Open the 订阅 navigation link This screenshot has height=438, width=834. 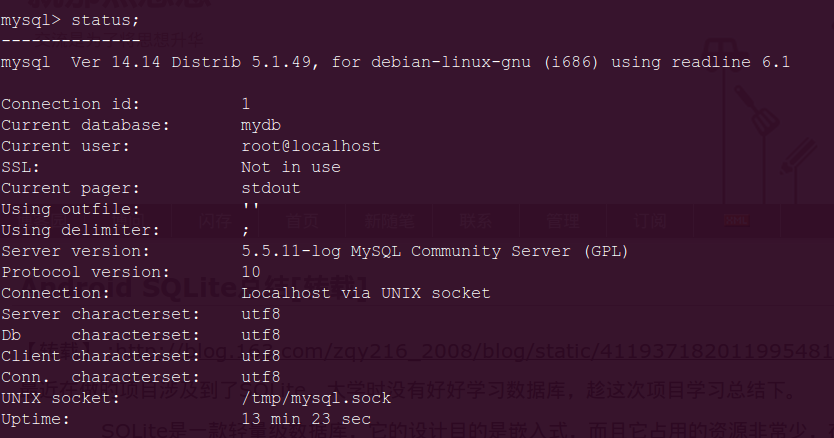(649, 220)
